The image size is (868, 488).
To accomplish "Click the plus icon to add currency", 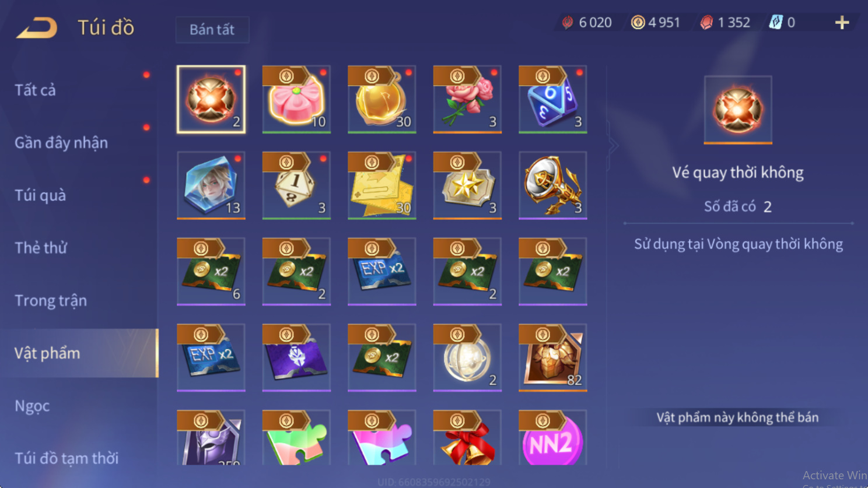I will point(842,23).
